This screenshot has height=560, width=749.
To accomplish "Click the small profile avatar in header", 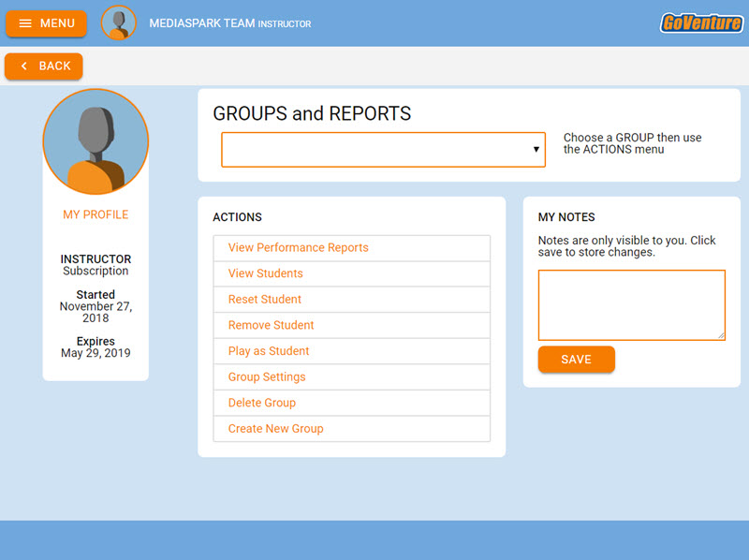I will 119,22.
